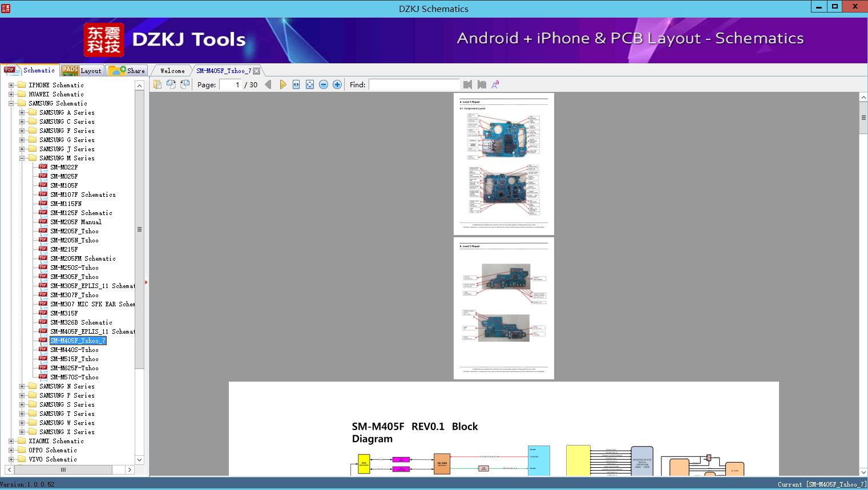Expand the XIAOMI Schematic tree node
The width and height of the screenshot is (868, 490).
click(11, 441)
